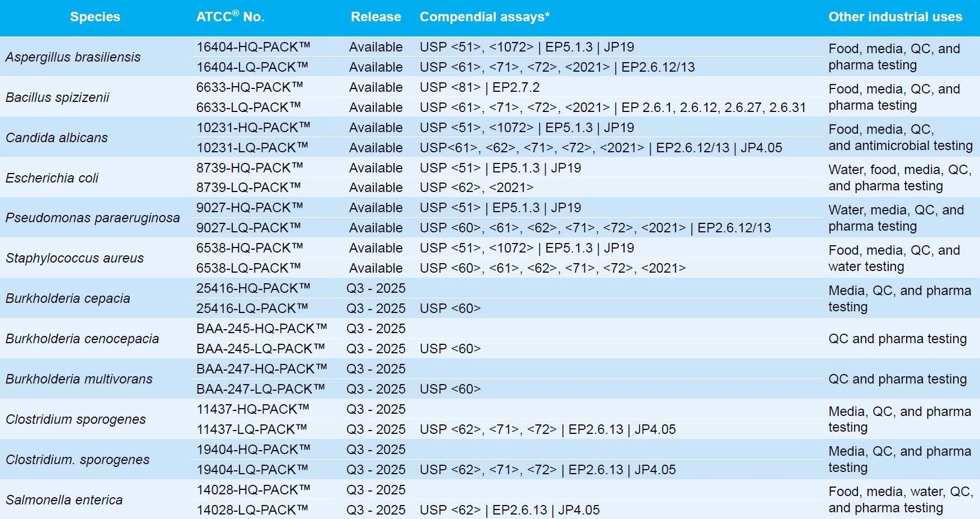Click the Other industrial uses header
The image size is (980, 519).
point(895,17)
